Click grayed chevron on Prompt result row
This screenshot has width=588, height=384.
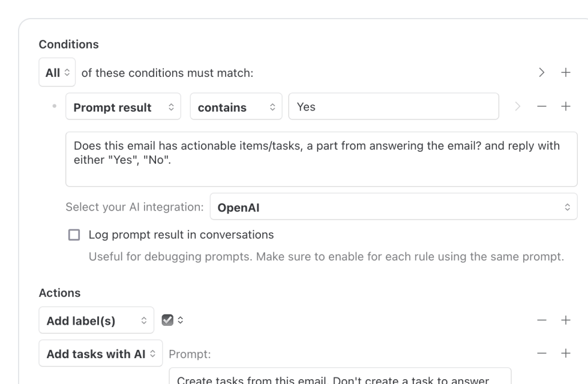[517, 107]
